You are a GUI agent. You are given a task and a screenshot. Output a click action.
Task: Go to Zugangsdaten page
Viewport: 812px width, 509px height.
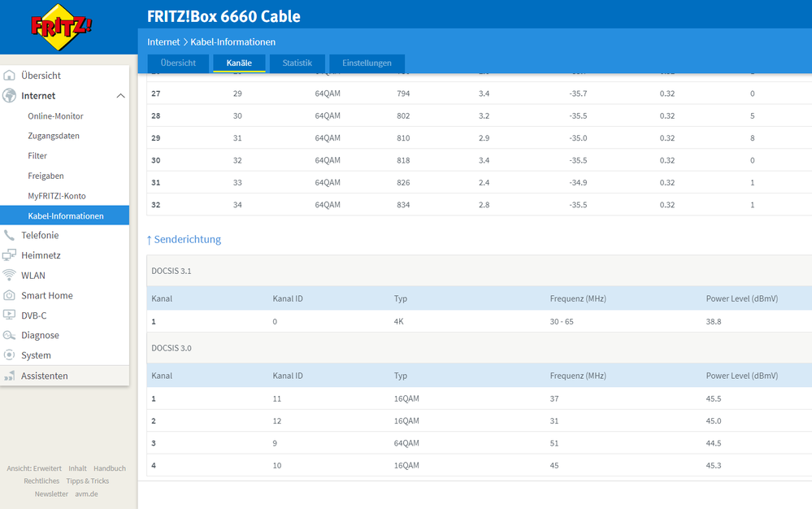[54, 136]
